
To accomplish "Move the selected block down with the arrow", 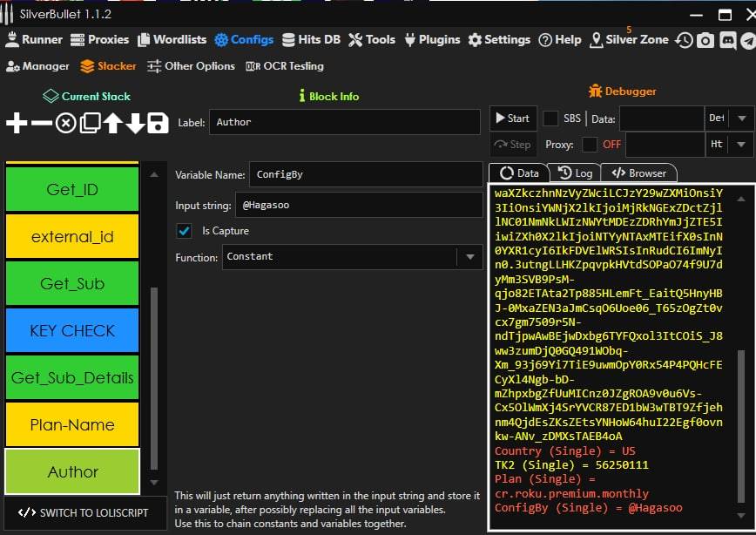I will 135,124.
